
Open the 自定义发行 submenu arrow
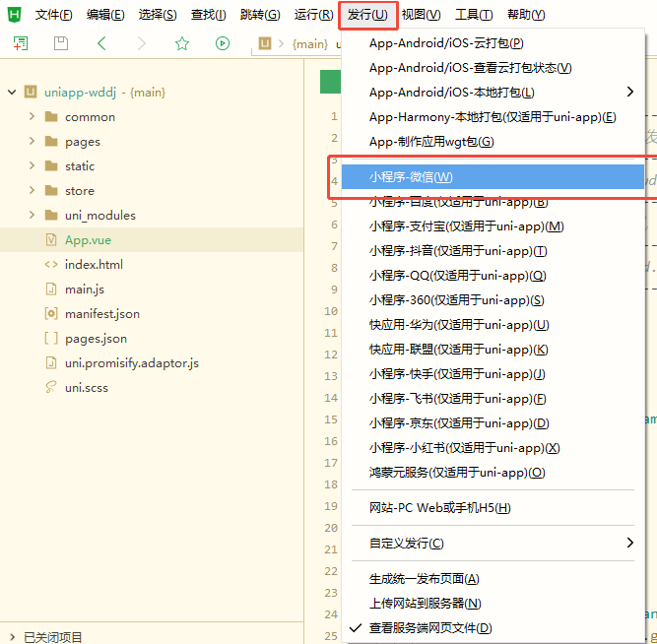[629, 543]
